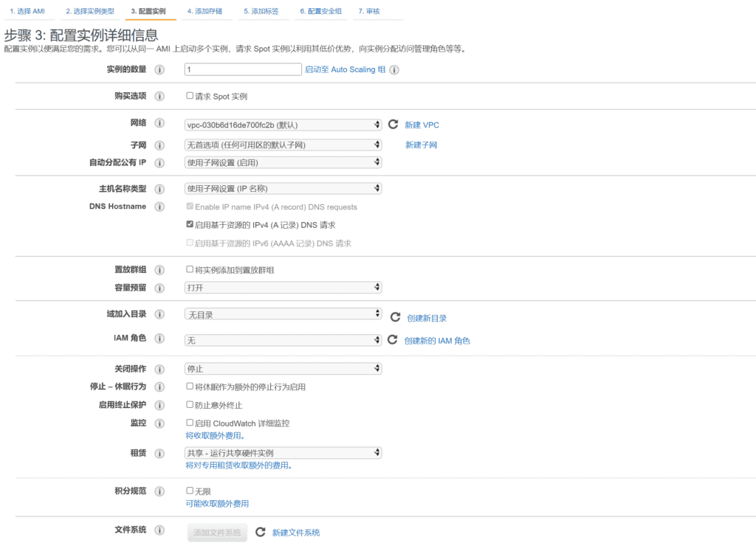The image size is (756, 554).
Task: Click the info icon next to IAM 角色
Action: (x=159, y=339)
